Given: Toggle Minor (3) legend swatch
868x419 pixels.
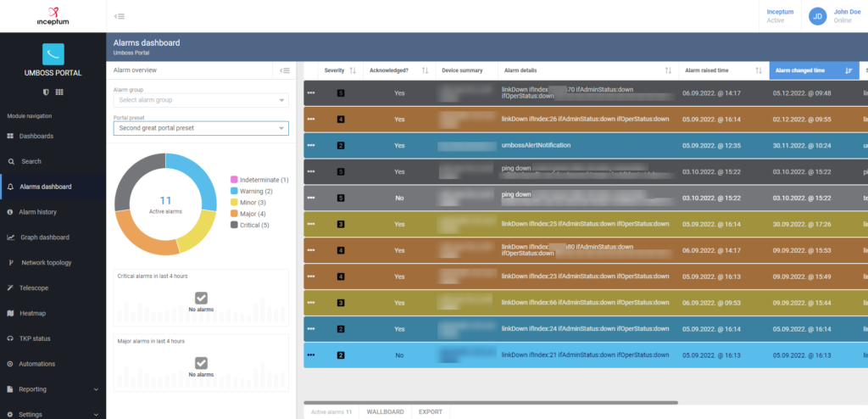Looking at the screenshot, I should [234, 203].
